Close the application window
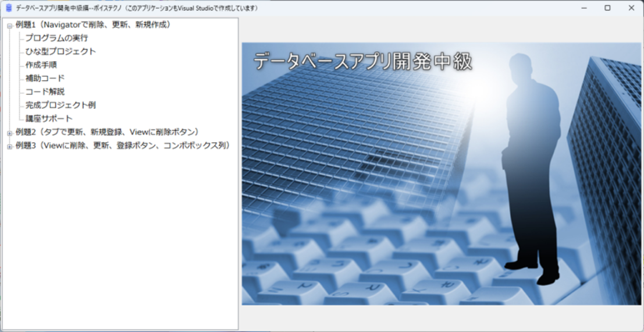This screenshot has width=644, height=332. click(631, 8)
